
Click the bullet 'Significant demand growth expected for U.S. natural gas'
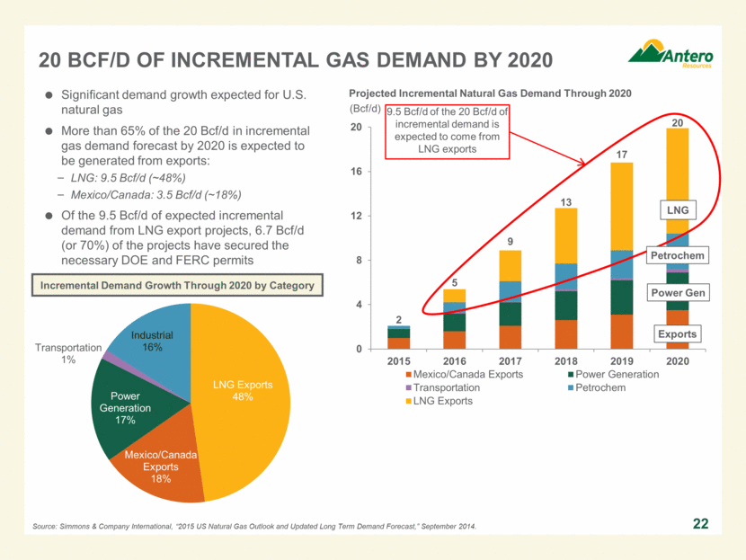pos(183,102)
